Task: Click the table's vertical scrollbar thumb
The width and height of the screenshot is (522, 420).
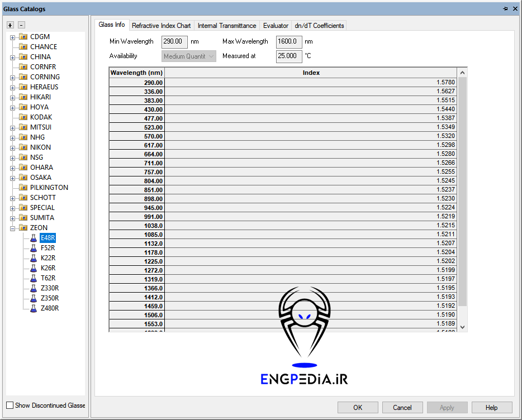Action: pyautogui.click(x=462, y=192)
